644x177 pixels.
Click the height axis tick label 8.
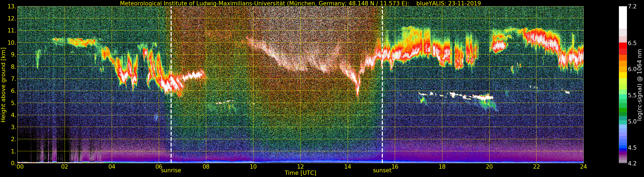pos(14,67)
